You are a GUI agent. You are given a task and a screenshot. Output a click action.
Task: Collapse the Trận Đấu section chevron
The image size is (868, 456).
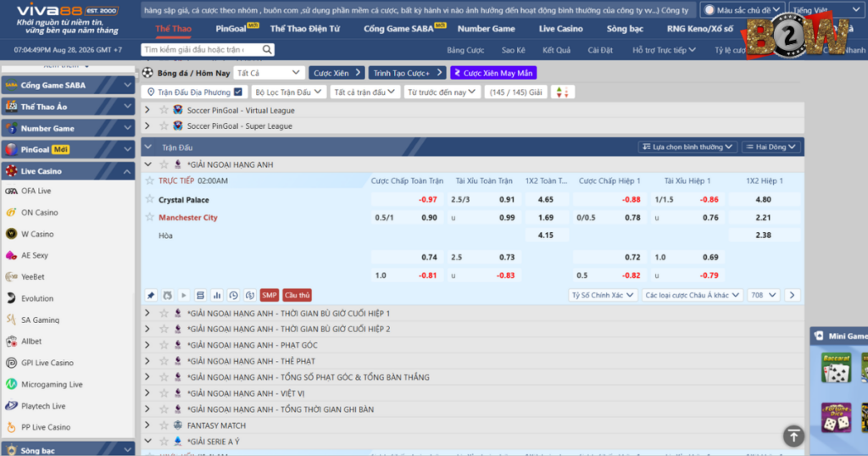click(148, 147)
